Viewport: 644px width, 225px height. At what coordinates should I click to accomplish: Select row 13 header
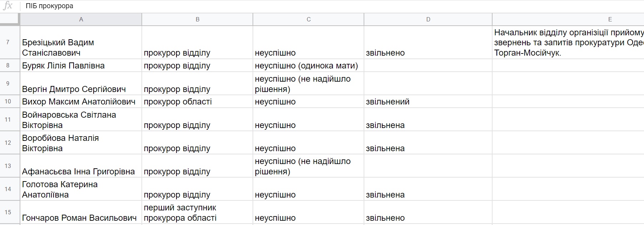click(8, 166)
